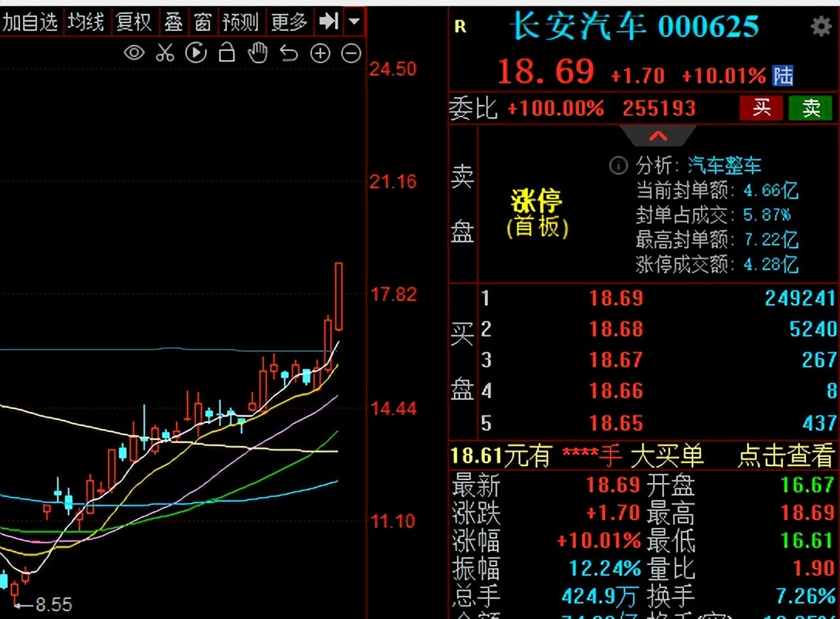The height and width of the screenshot is (619, 840).
Task: Expand the panel via the upward chevron
Action: (658, 136)
